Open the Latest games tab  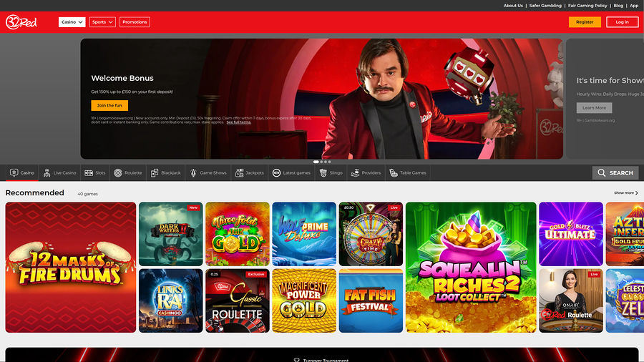(292, 173)
